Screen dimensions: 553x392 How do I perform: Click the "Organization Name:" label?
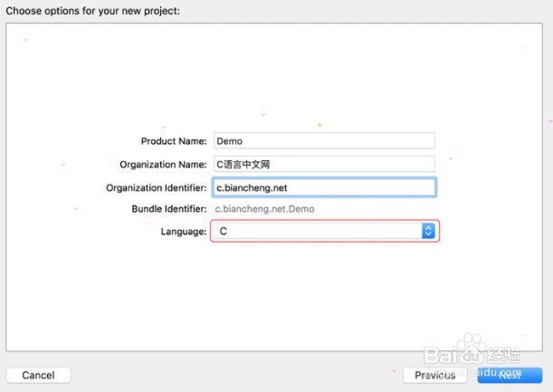point(163,165)
